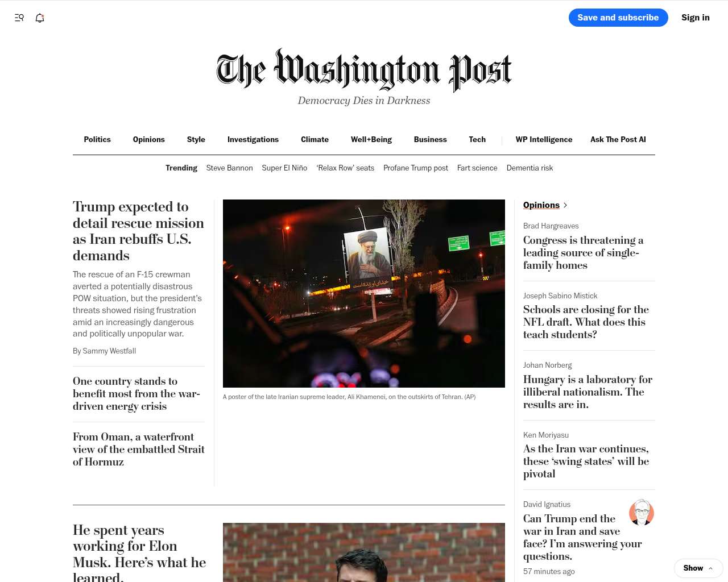
Task: Go to the Tech section
Action: tap(477, 139)
